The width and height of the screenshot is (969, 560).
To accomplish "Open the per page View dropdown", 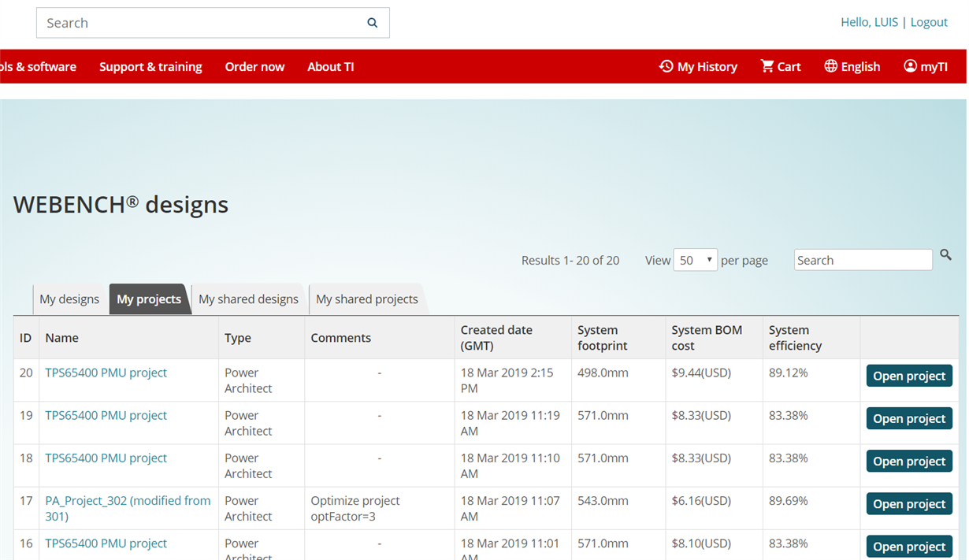I will pos(696,260).
